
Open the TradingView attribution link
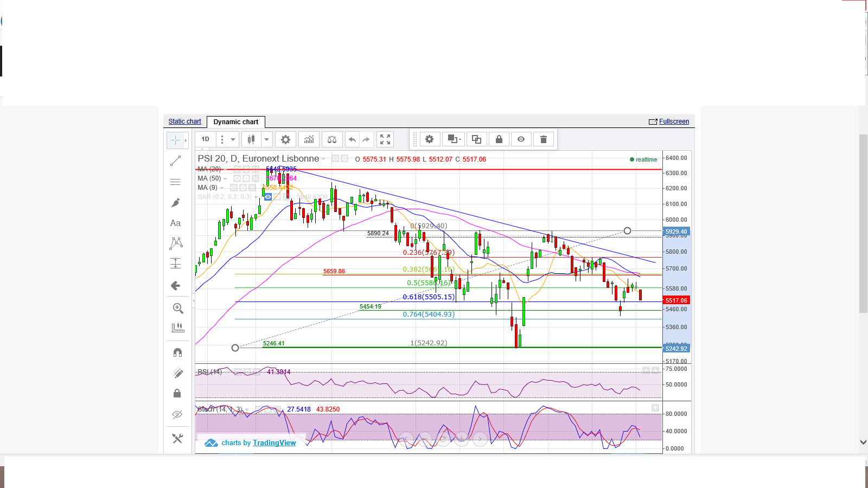[x=274, y=443]
